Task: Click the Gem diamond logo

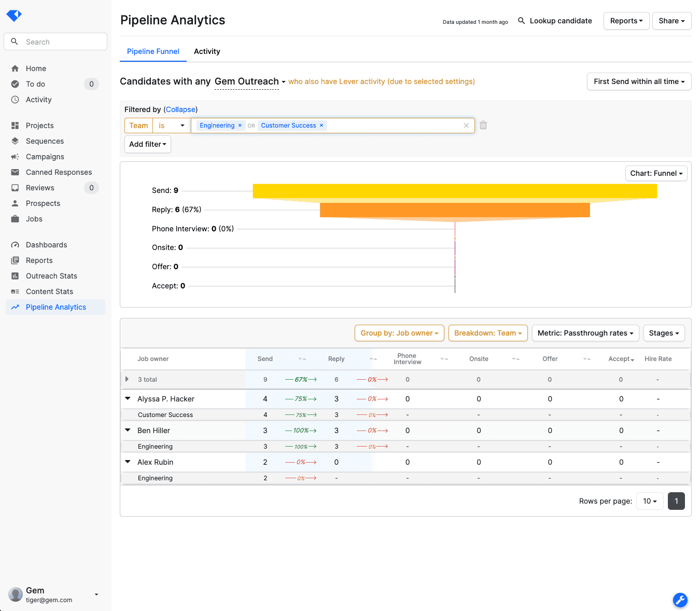Action: 14,16
